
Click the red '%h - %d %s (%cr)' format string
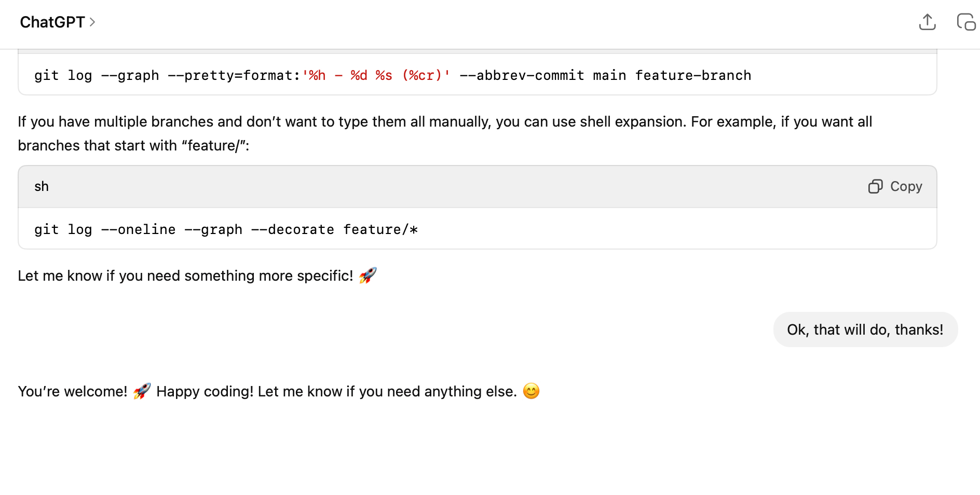pos(376,76)
